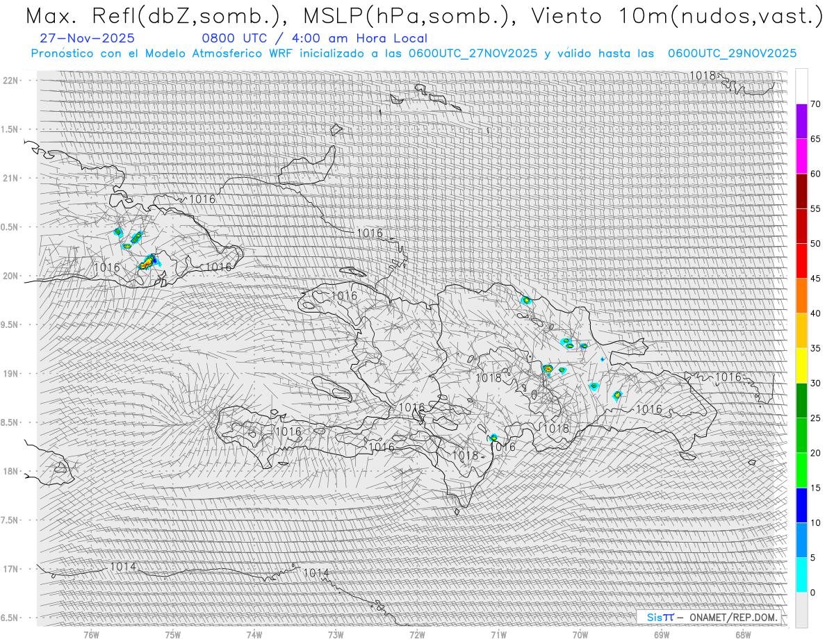Viewport: 834px width, 644px height.
Task: Click the '35' label on the color bar
Action: pos(816,348)
